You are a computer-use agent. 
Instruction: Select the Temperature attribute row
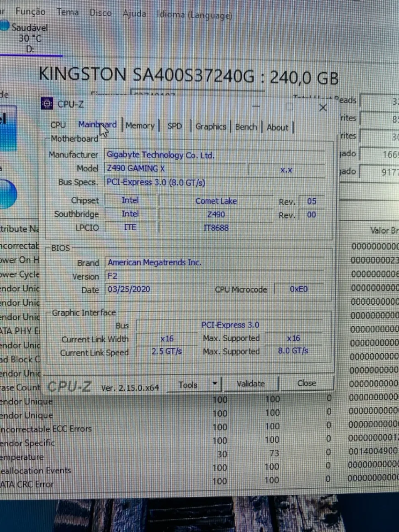point(199,455)
